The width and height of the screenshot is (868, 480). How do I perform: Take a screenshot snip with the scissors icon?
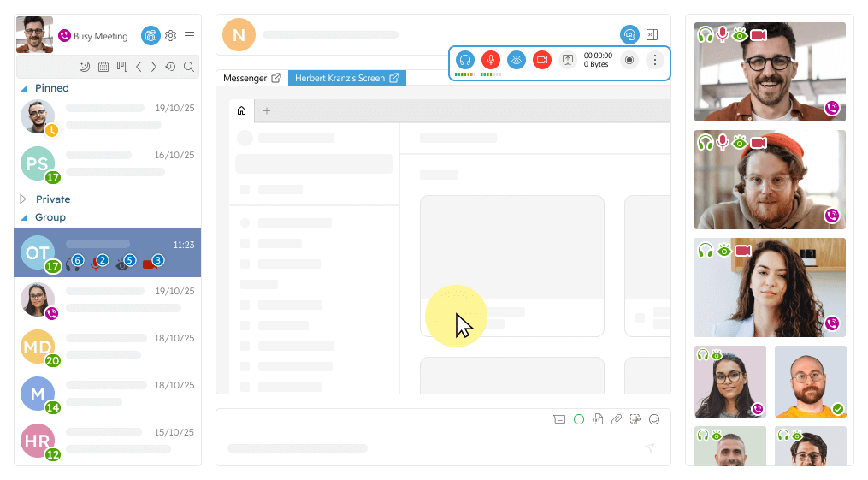635,419
